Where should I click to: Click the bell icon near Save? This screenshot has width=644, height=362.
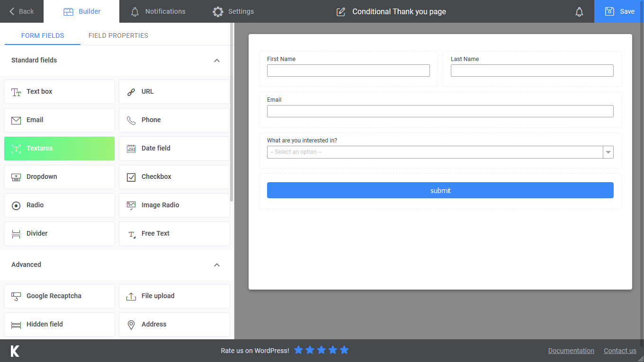[x=579, y=12]
